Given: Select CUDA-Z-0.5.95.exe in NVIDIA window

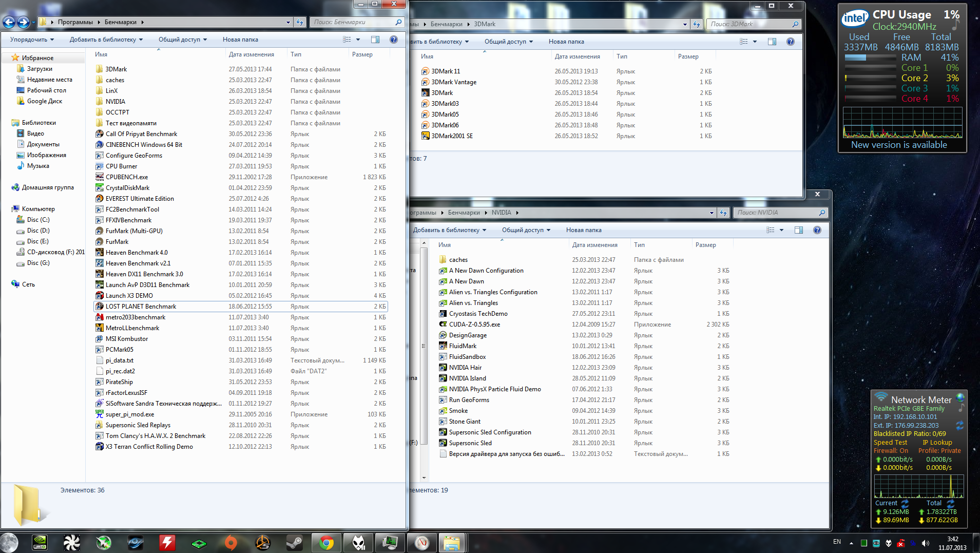Looking at the screenshot, I should [474, 325].
